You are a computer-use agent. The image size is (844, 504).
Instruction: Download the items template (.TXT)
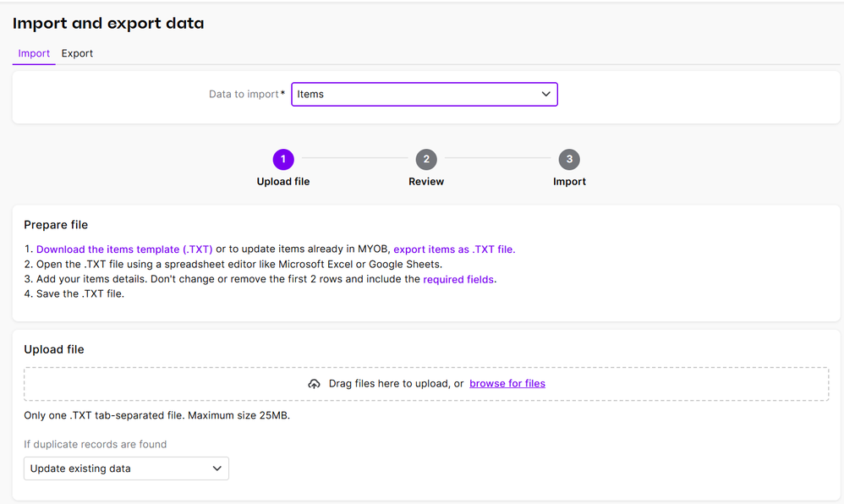coord(124,249)
